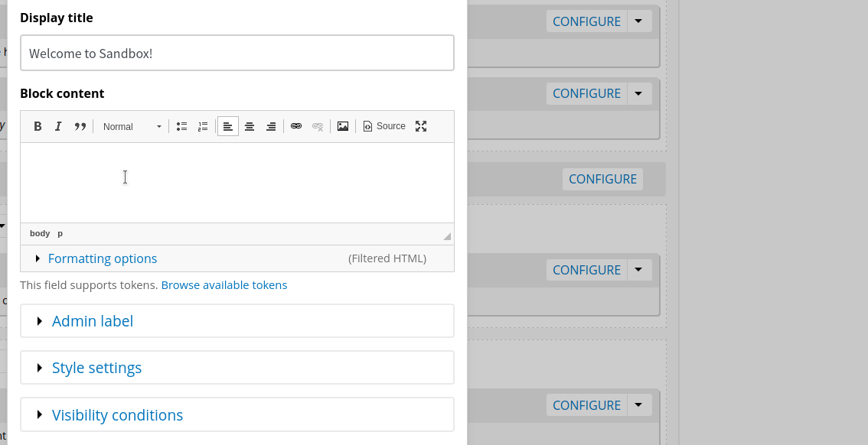The image size is (868, 445).
Task: Insert an image into the block content
Action: pyautogui.click(x=342, y=126)
